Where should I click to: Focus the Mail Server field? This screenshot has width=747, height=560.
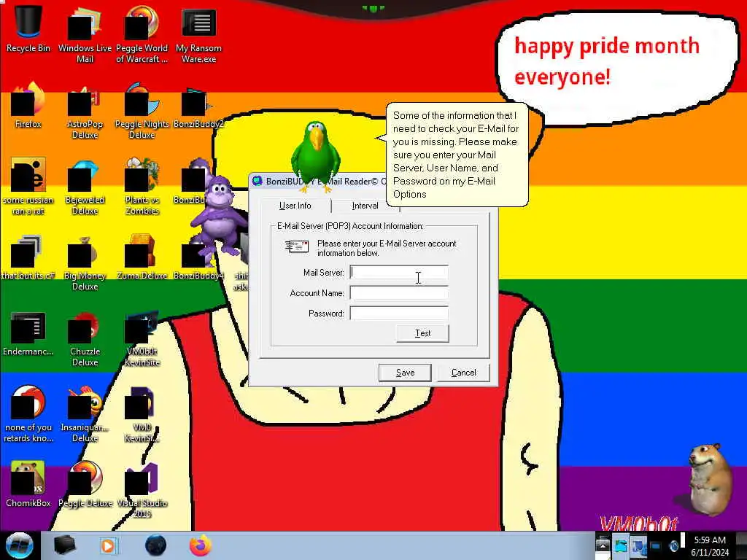[x=399, y=273]
